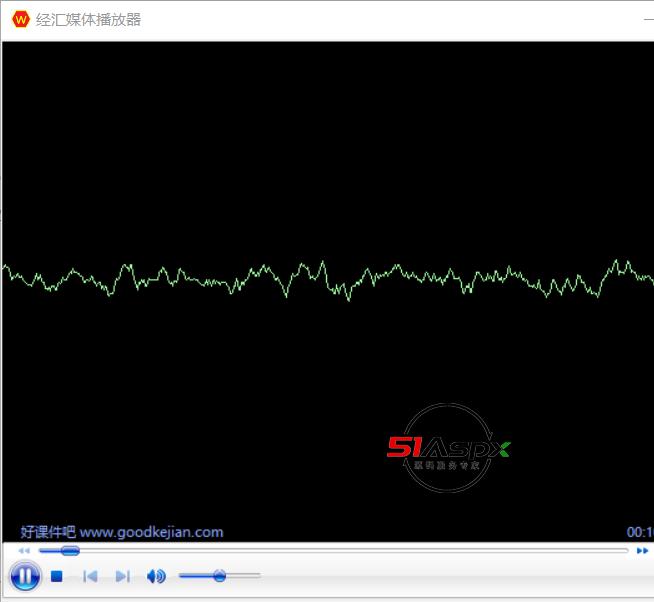Click the 经汇媒体播放器 title text
This screenshot has height=602, width=654.
88,19
